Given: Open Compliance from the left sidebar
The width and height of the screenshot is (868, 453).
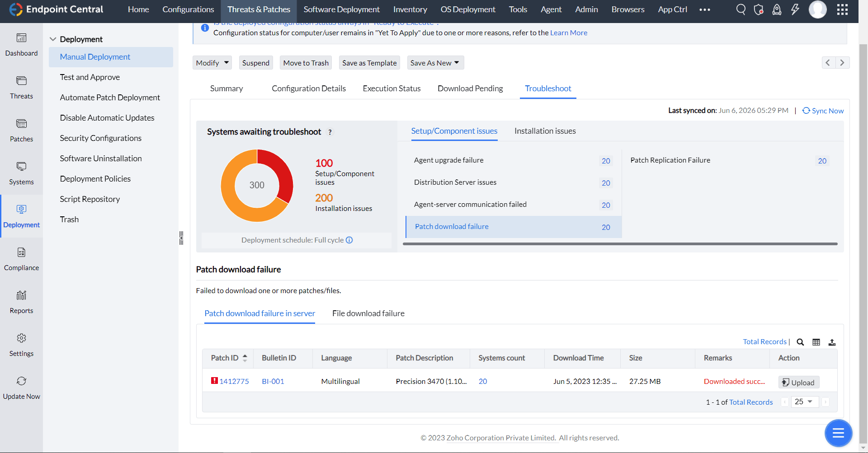Looking at the screenshot, I should pos(21,259).
